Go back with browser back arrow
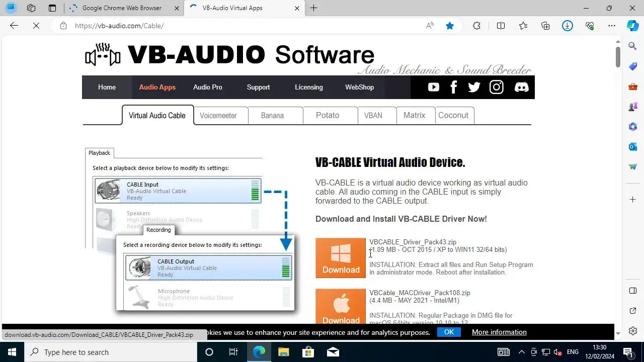 (x=14, y=26)
